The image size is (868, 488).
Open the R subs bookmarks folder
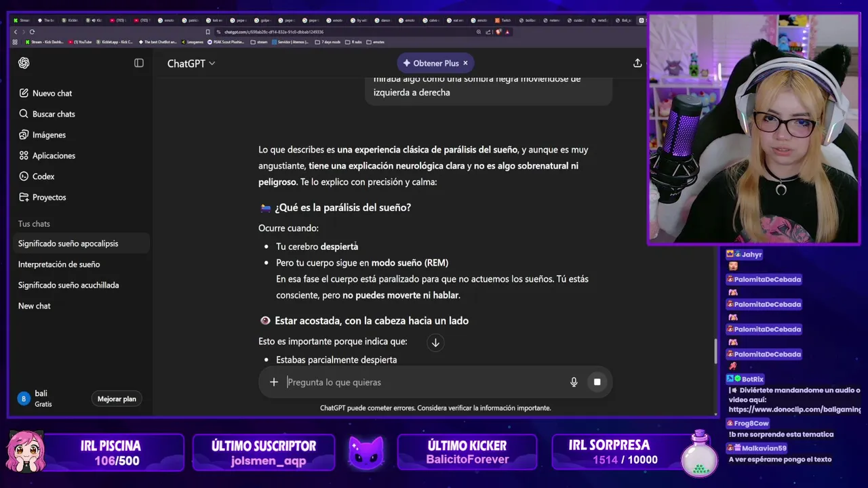coord(354,42)
